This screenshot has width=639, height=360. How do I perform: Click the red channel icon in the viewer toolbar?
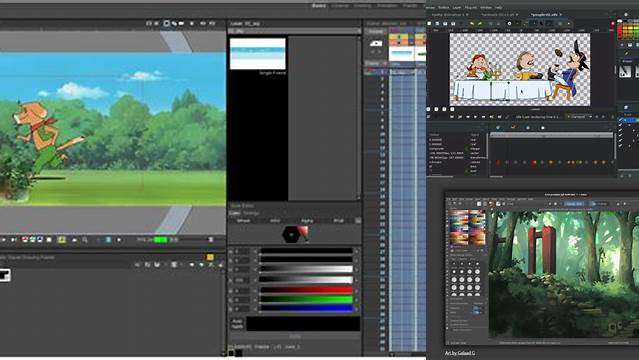(x=25, y=240)
